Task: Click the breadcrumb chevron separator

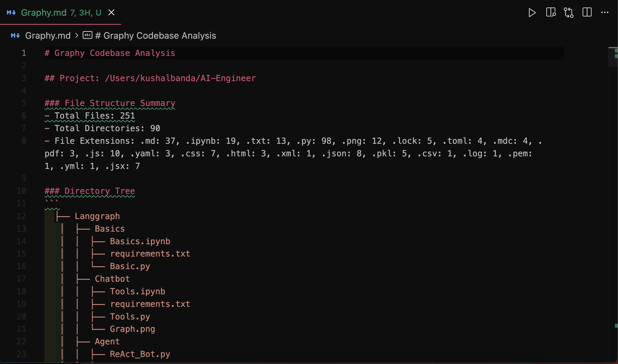Action: [x=77, y=36]
